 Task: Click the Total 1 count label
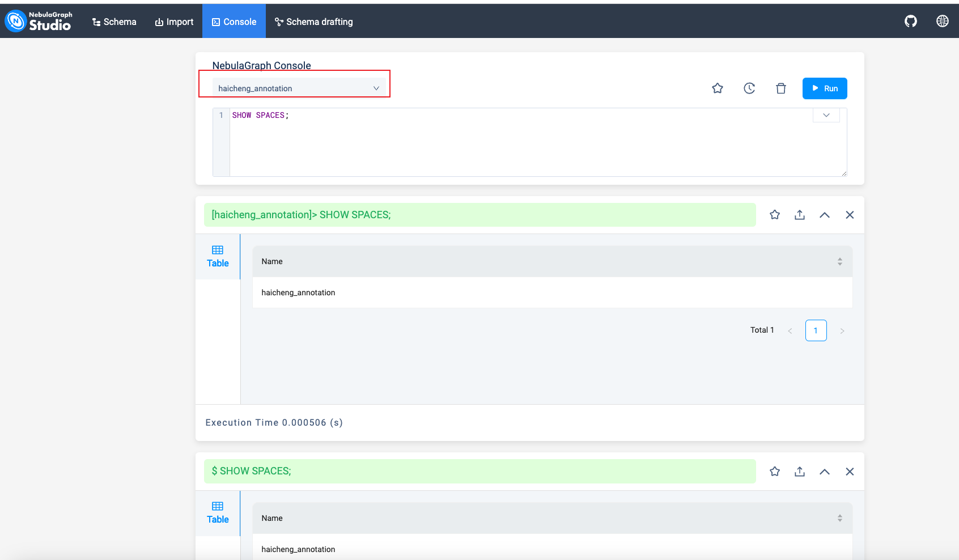(762, 330)
